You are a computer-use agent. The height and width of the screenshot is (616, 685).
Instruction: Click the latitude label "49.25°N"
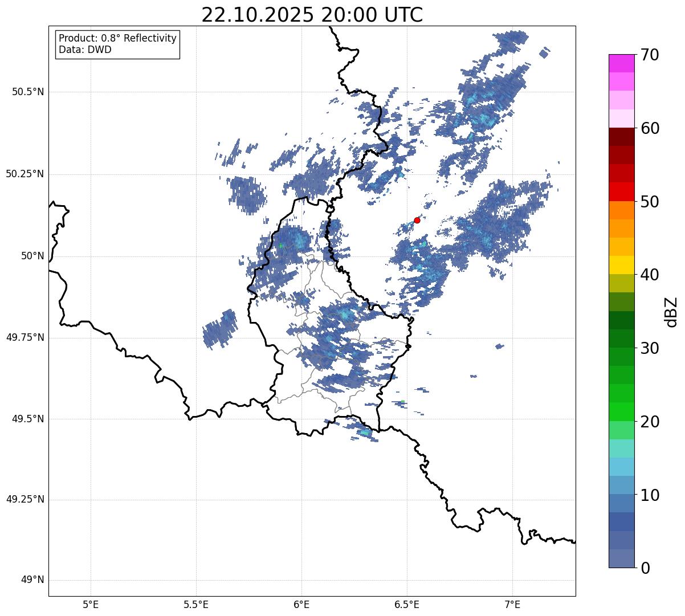tap(25, 499)
